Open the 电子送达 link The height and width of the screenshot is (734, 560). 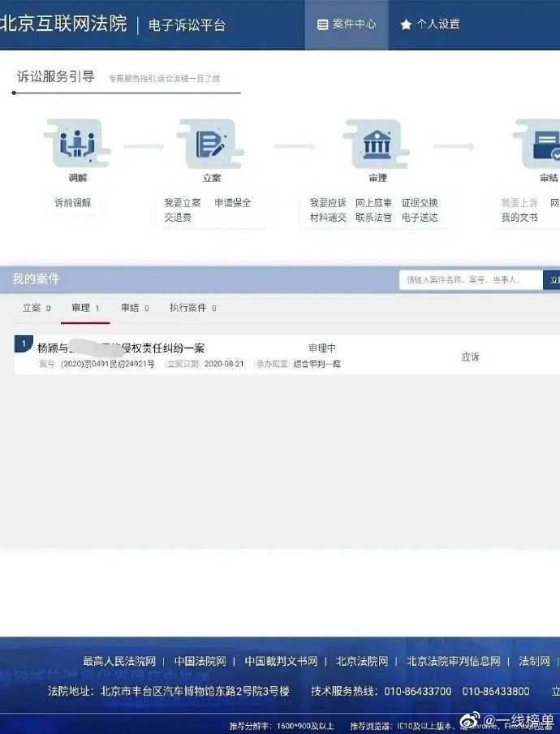click(419, 218)
